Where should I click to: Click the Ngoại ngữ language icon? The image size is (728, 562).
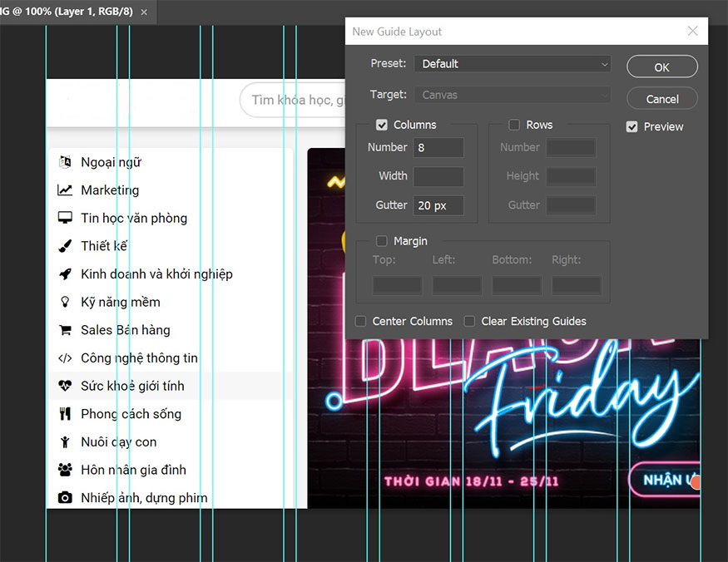(66, 162)
